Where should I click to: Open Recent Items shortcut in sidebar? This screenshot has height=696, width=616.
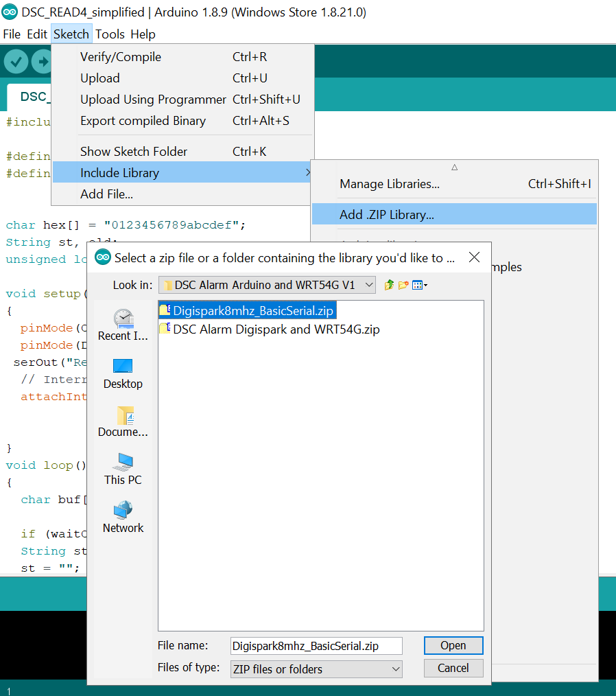(x=123, y=325)
